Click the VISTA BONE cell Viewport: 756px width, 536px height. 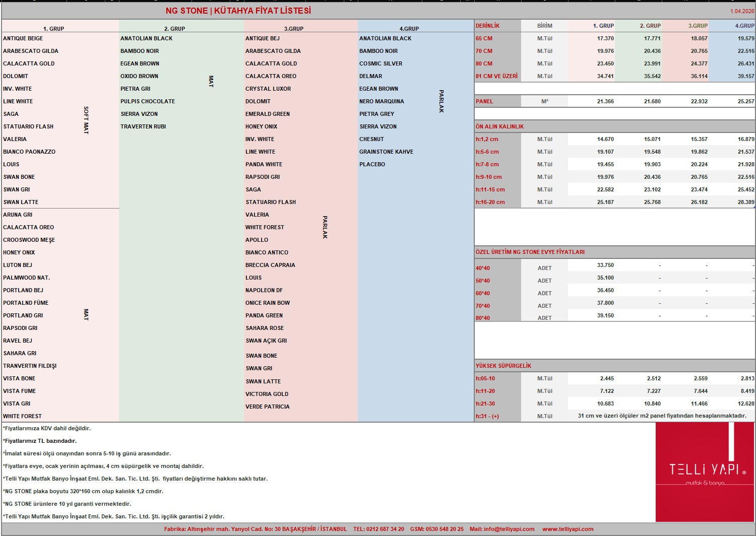pyautogui.click(x=19, y=378)
